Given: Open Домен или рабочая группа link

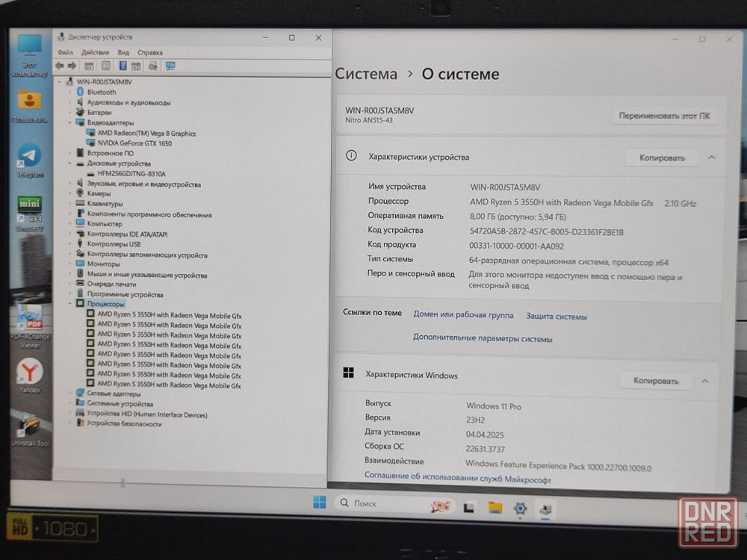Looking at the screenshot, I should point(463,315).
